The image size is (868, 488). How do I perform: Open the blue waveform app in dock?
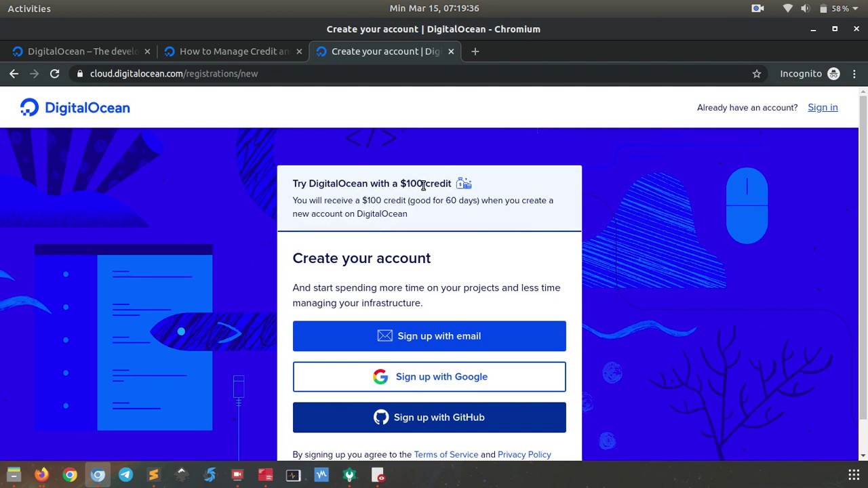pos(321,475)
